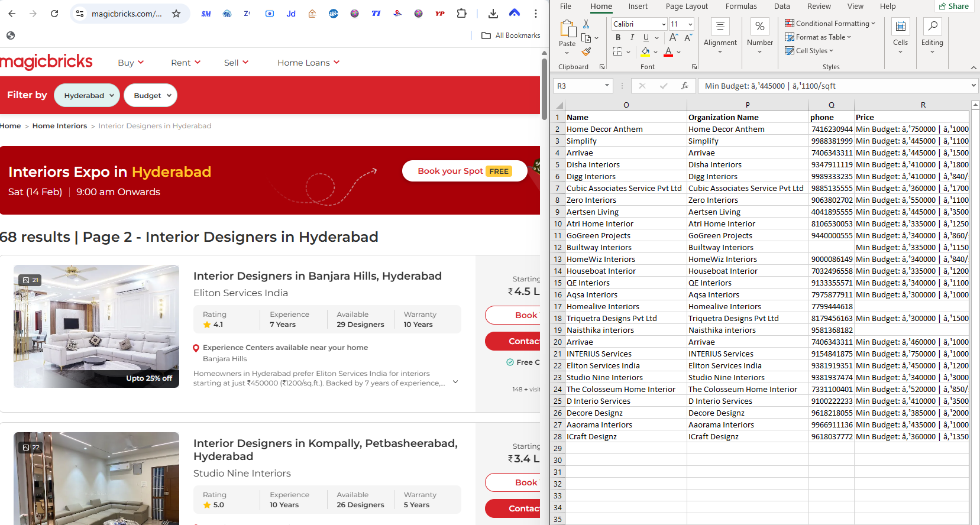Click Home Interiors breadcrumb link
The width and height of the screenshot is (980, 525).
coord(60,126)
